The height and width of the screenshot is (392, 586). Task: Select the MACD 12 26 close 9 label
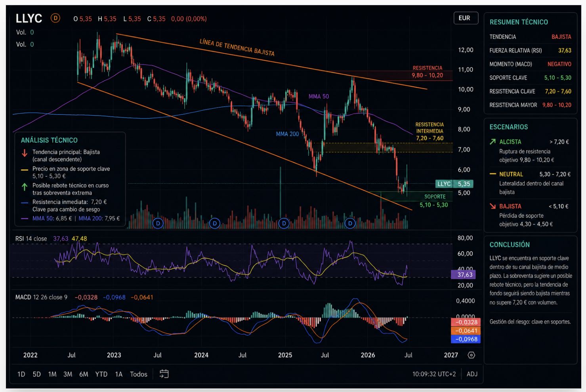(x=41, y=297)
